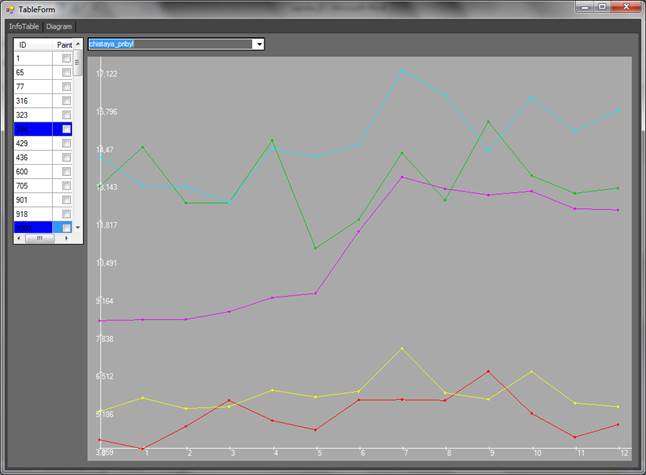Image resolution: width=646 pixels, height=475 pixels.
Task: Tick the Paint checkbox for ID 65
Action: [66, 73]
